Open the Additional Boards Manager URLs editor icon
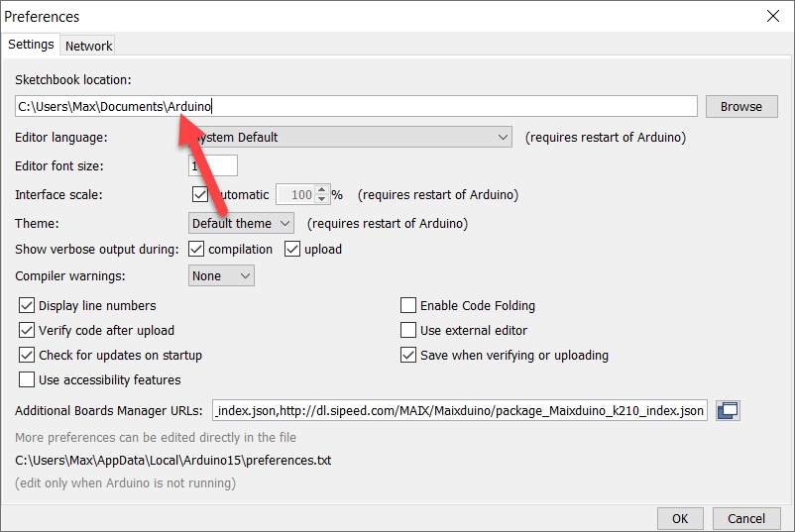Image resolution: width=795 pixels, height=532 pixels. [x=729, y=410]
